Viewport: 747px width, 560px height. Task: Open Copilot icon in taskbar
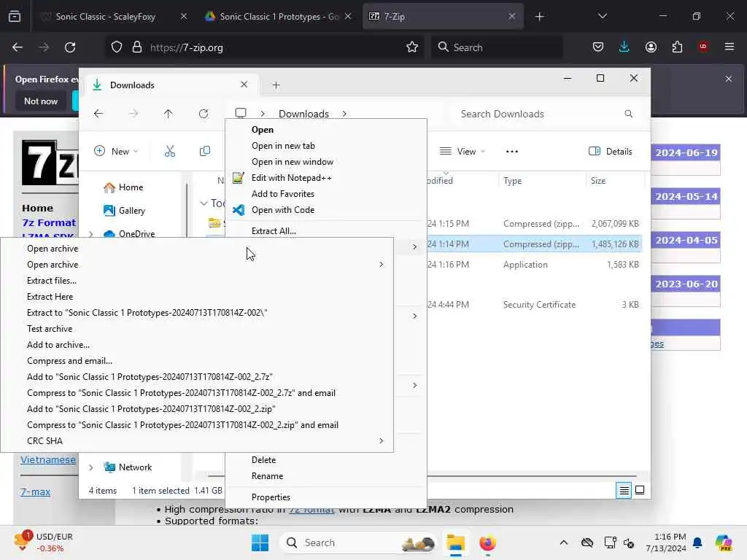pyautogui.click(x=724, y=542)
